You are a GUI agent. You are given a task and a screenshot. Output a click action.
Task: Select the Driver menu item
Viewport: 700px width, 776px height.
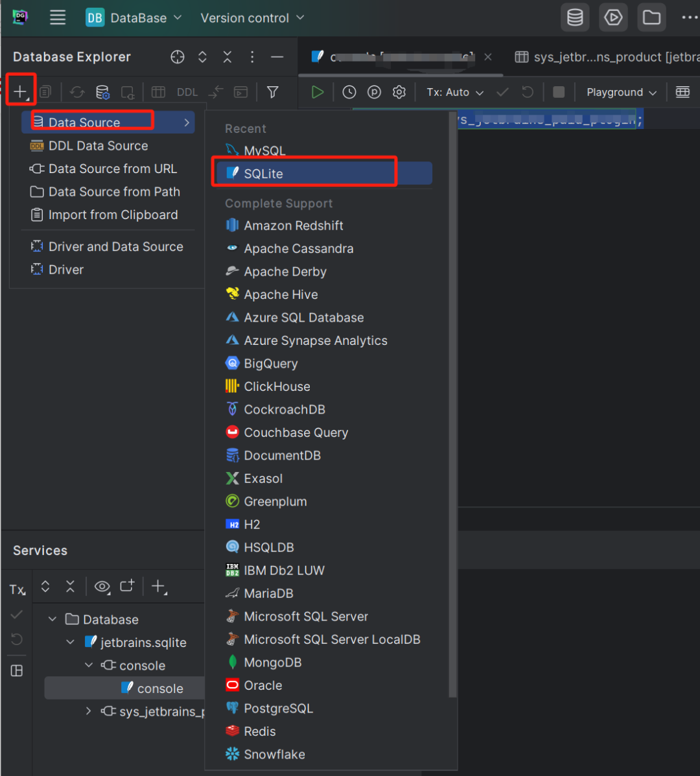[x=108, y=270]
